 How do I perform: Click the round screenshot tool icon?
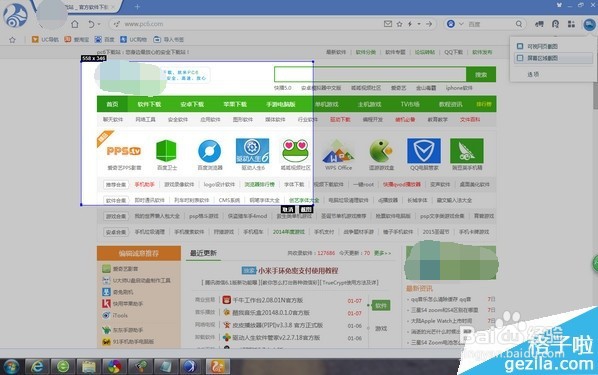click(x=589, y=25)
